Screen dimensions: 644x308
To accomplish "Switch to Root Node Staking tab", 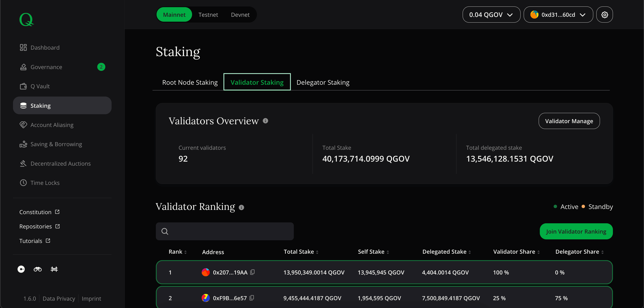I will point(190,82).
